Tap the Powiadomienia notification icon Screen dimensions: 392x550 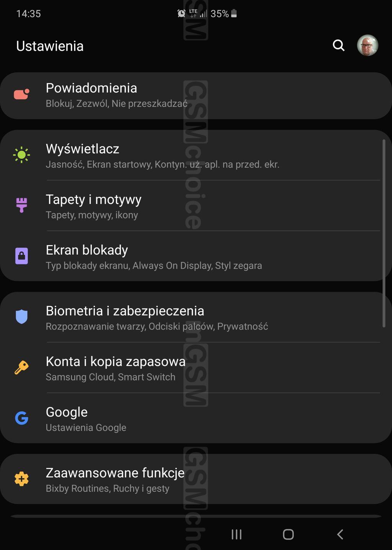22,94
